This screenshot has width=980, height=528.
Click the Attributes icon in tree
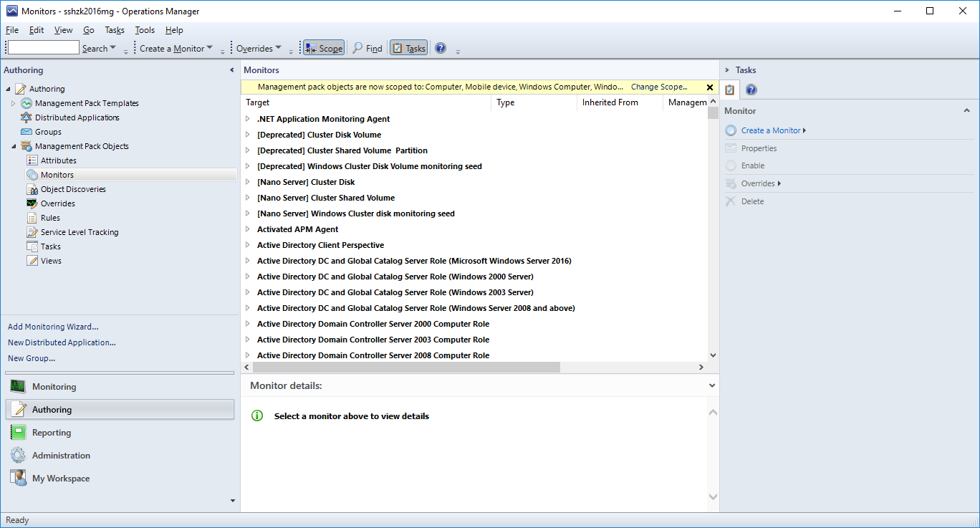(32, 160)
